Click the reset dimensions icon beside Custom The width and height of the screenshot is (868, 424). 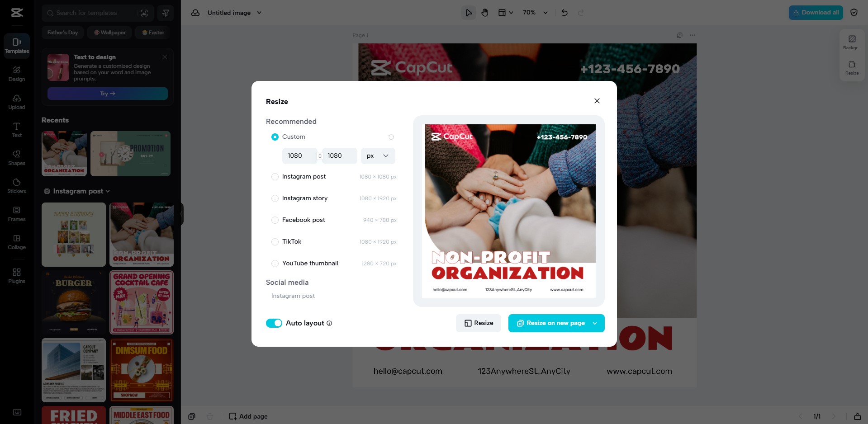[x=391, y=137]
